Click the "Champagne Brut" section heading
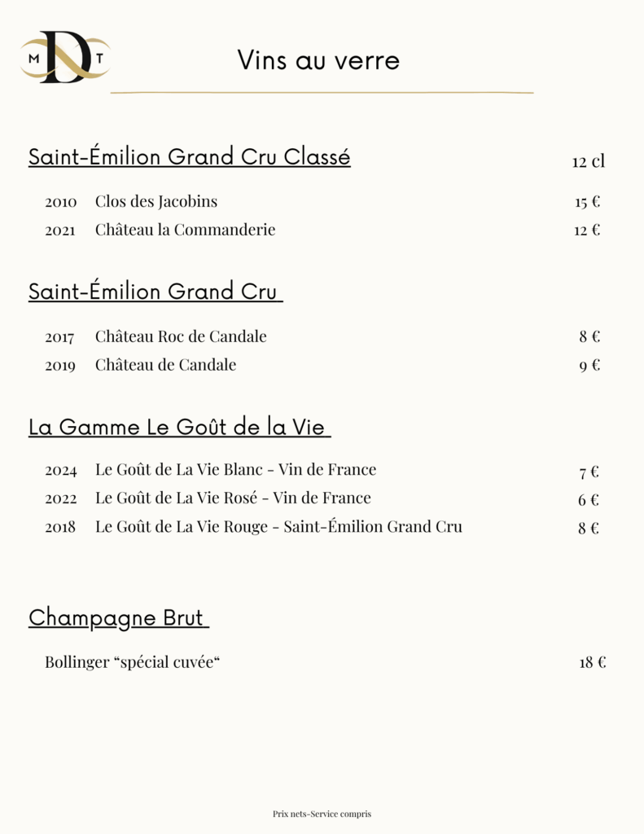Image resolution: width=644 pixels, height=834 pixels. (x=118, y=617)
